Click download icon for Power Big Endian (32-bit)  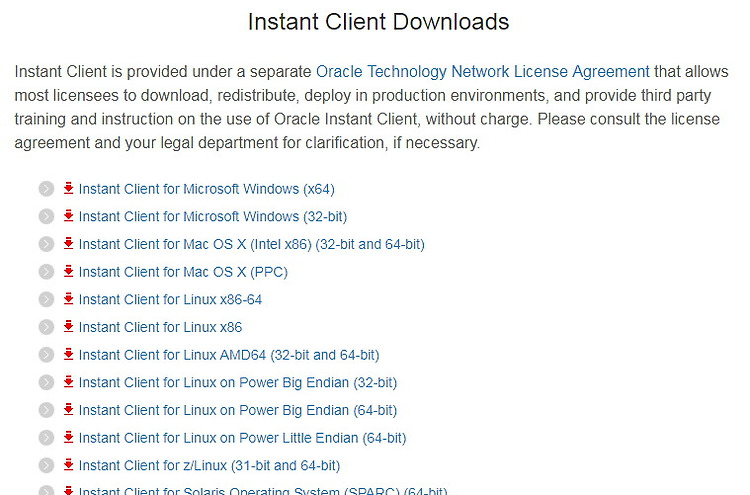(68, 382)
